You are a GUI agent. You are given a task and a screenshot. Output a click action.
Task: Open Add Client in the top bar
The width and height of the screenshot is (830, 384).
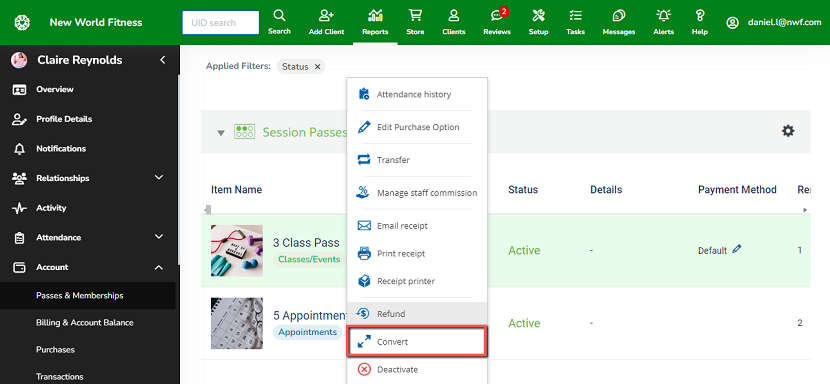(x=327, y=22)
